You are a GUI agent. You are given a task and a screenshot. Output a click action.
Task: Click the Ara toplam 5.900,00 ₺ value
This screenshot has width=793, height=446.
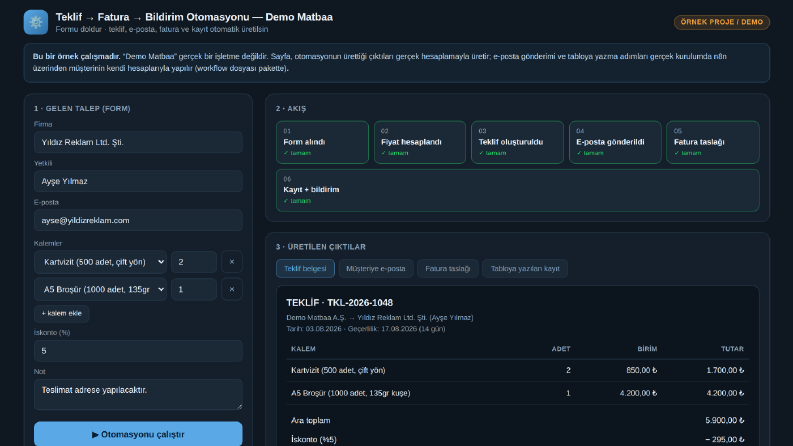click(x=725, y=420)
